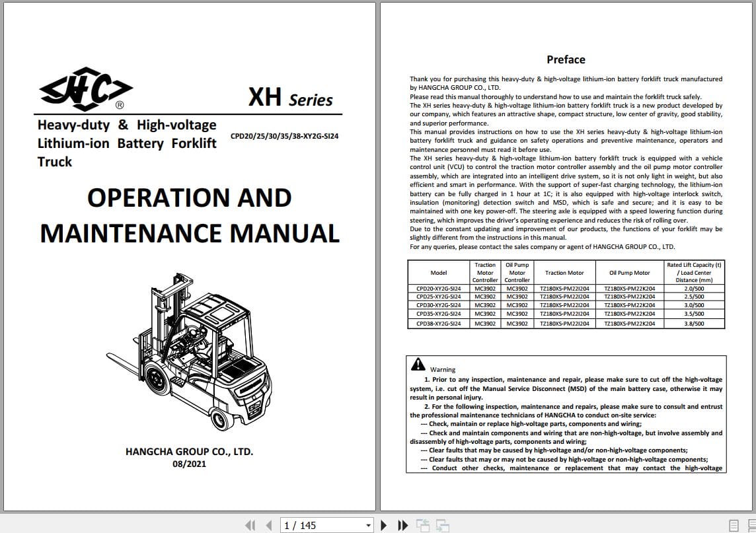Switch to single page layout
Image resolution: width=756 pixels, height=533 pixels.
(x=733, y=524)
